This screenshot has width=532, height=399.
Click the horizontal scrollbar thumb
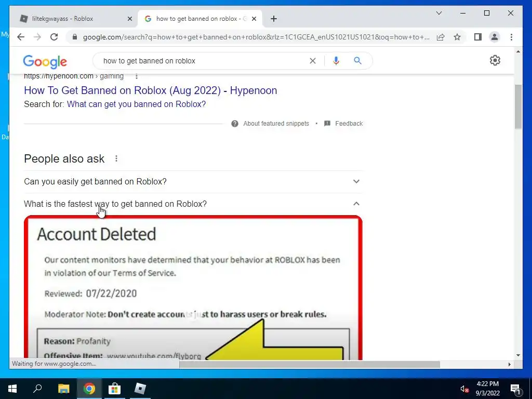[310, 364]
